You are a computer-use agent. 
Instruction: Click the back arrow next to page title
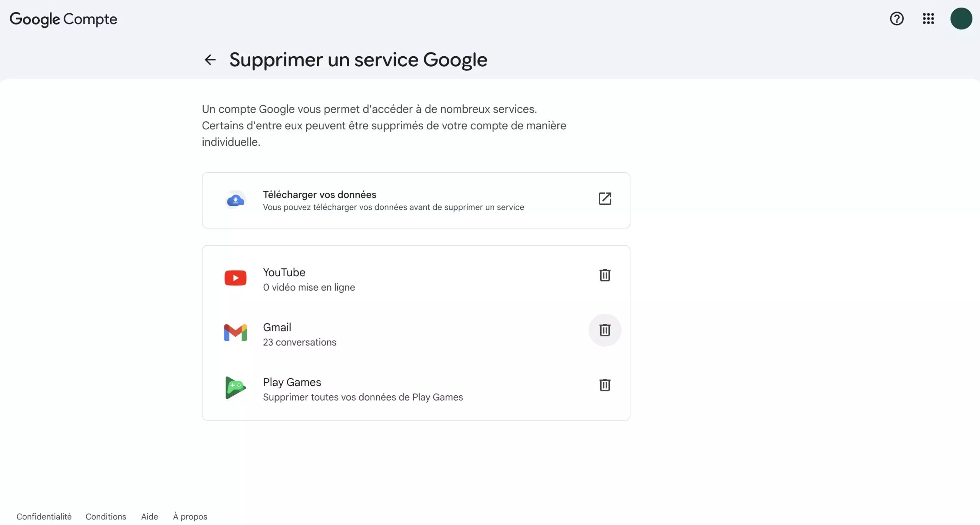pyautogui.click(x=210, y=60)
